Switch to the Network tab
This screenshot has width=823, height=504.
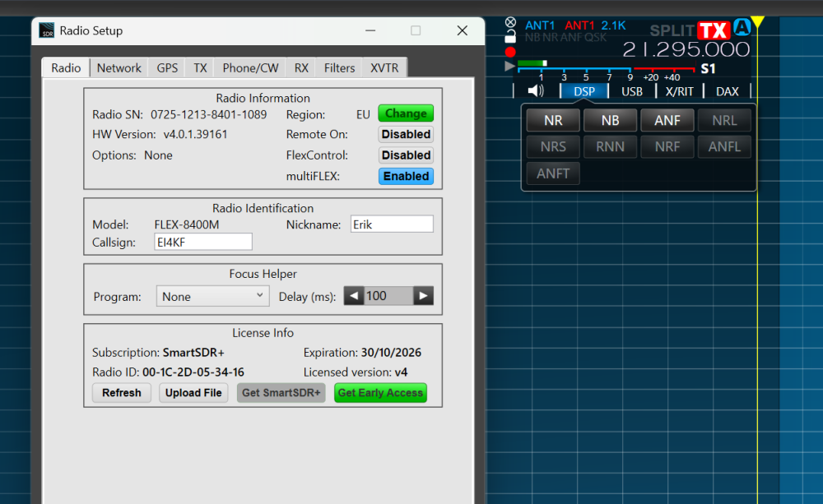[x=119, y=67]
